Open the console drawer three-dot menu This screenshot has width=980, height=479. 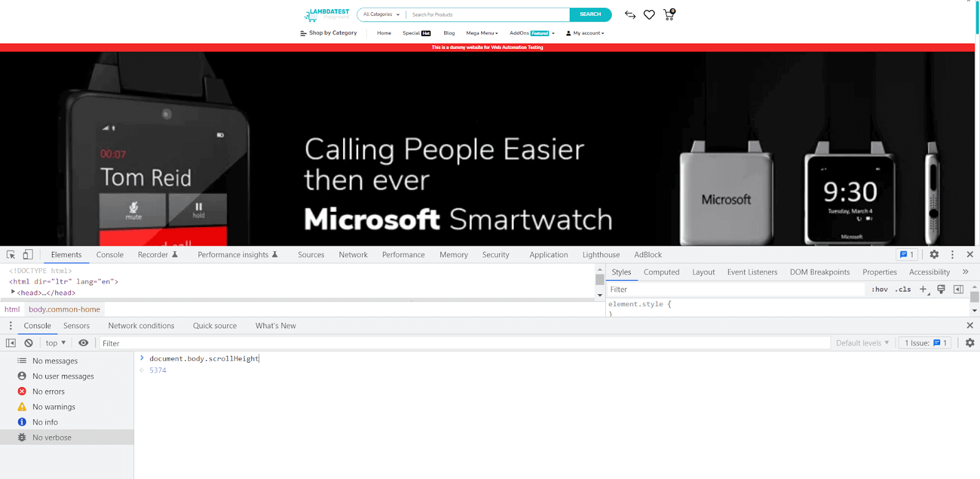(x=10, y=326)
